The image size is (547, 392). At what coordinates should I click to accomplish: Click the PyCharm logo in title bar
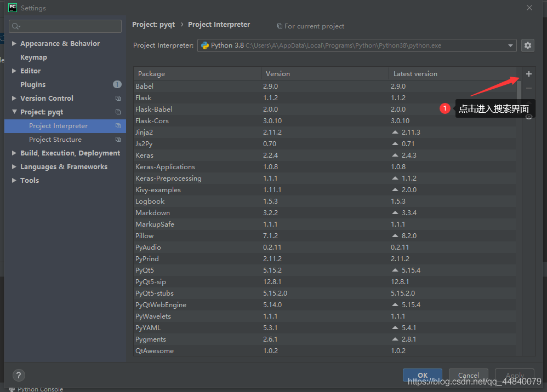13,8
